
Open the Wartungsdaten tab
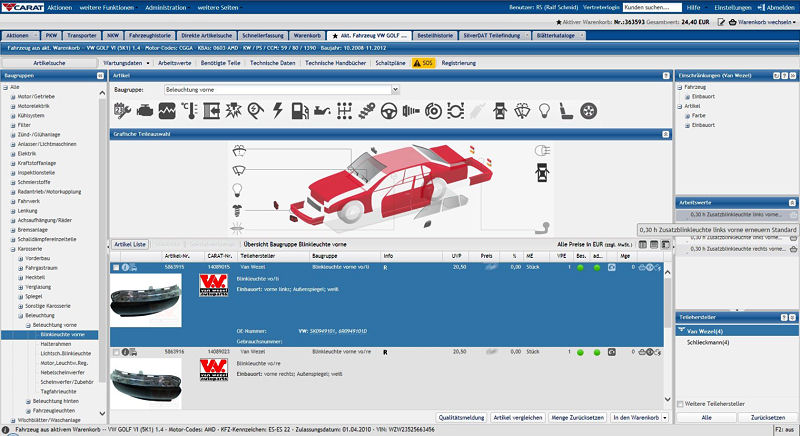pyautogui.click(x=122, y=63)
